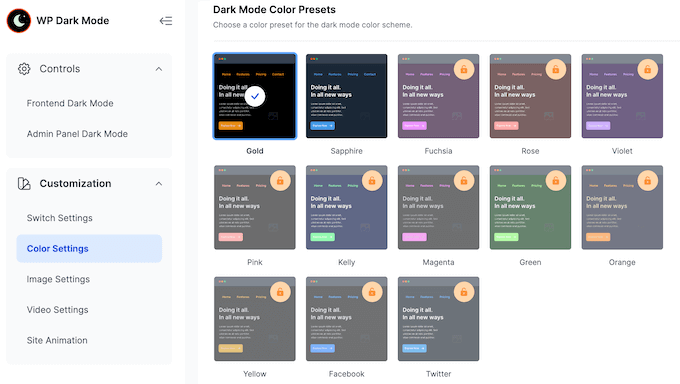Open Image Settings page

58,279
